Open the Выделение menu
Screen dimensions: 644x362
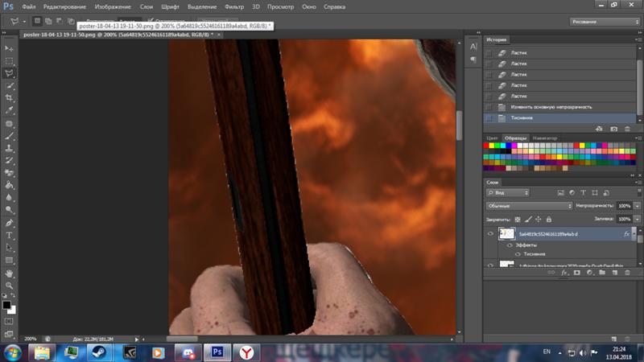click(x=202, y=7)
